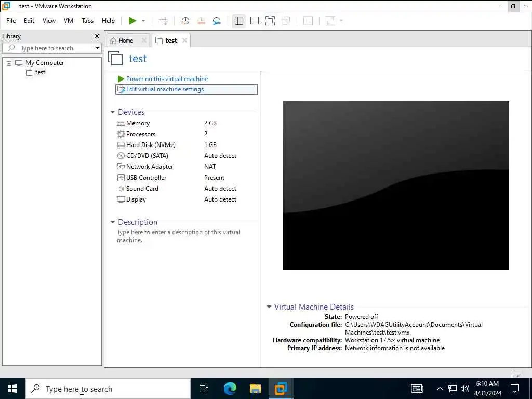Image resolution: width=532 pixels, height=399 pixels.
Task: Collapse the Description section
Action: (113, 222)
